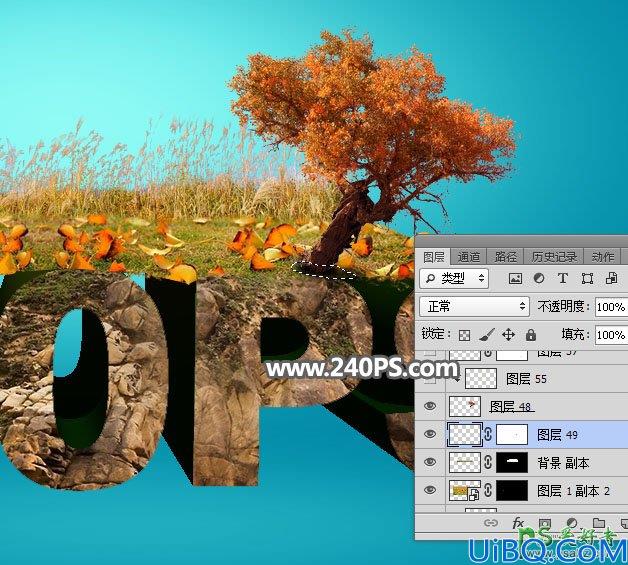
Task: Select the 图层 49 layer mask thumbnail
Action: pyautogui.click(x=512, y=434)
